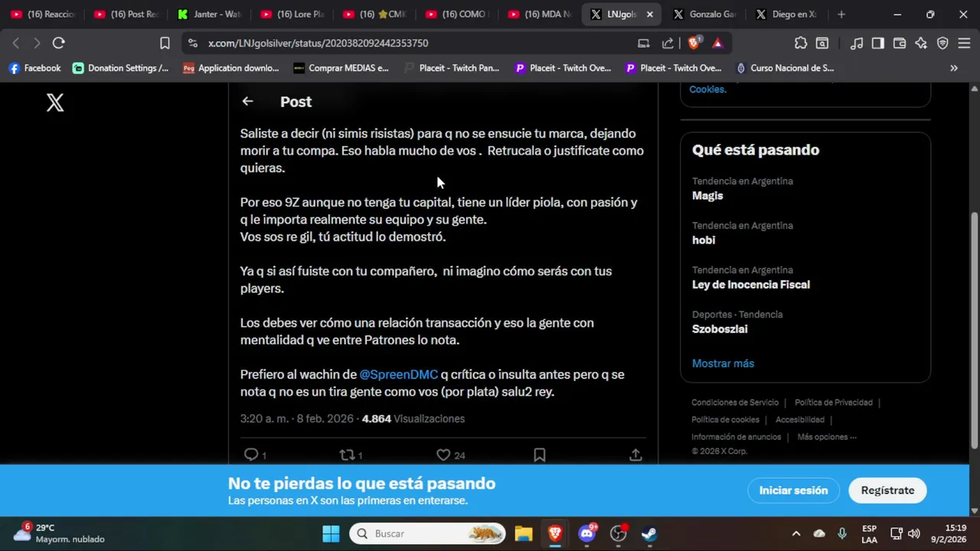Switch to the (16) Reaccion tab
This screenshot has width=980, height=551.
click(x=43, y=14)
